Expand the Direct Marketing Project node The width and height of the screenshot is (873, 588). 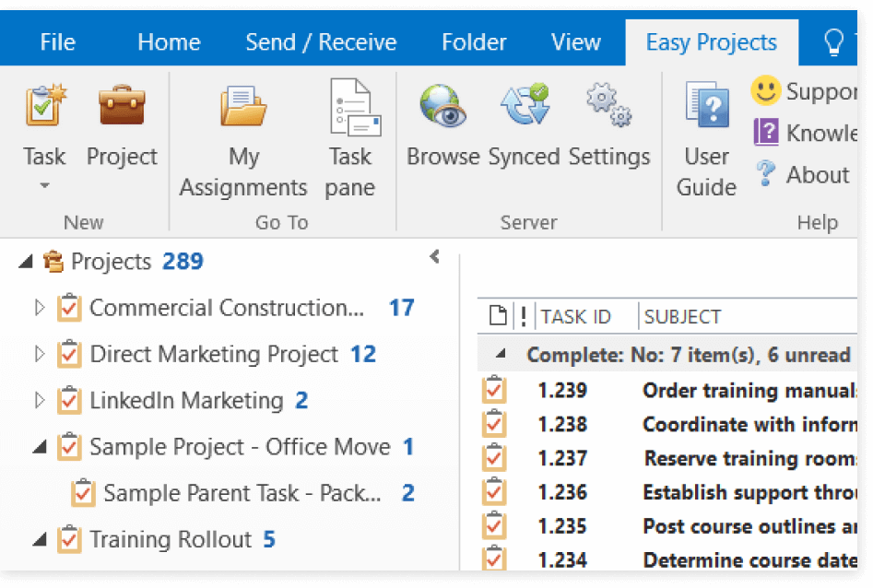click(x=39, y=354)
